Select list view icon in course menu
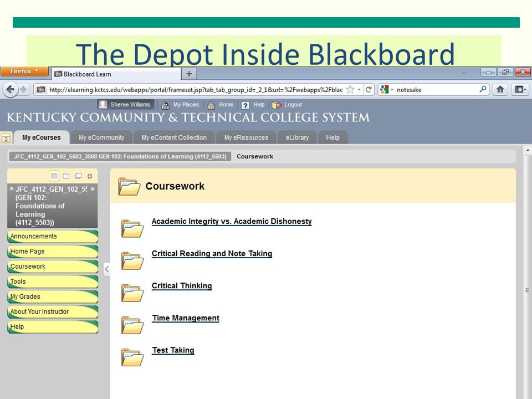Viewport: 532px width, 399px height. tap(54, 176)
